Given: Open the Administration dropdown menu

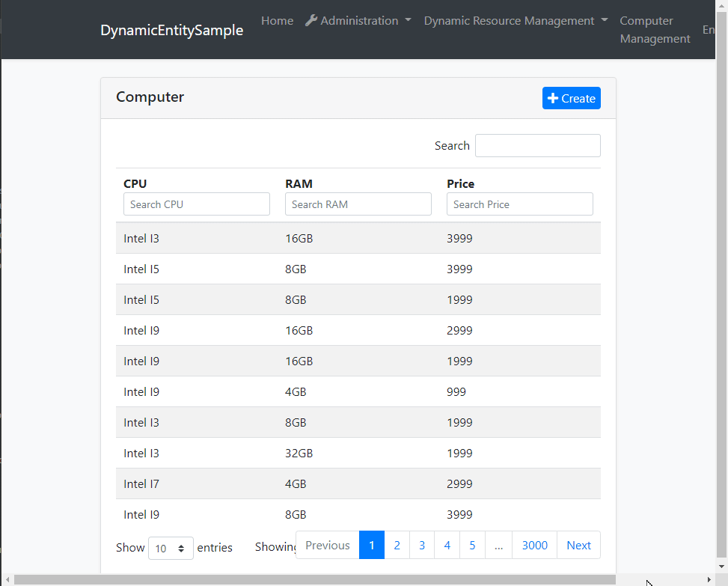Looking at the screenshot, I should pyautogui.click(x=358, y=20).
